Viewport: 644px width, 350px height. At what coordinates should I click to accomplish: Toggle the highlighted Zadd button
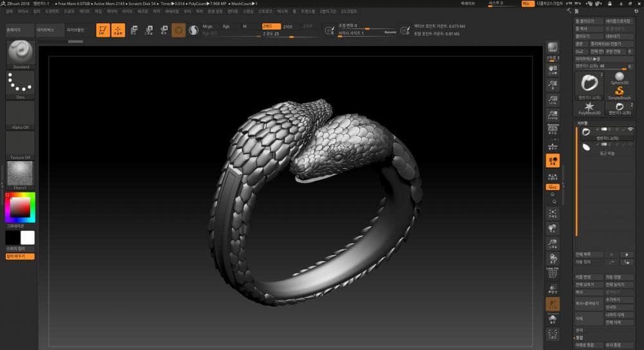[271, 26]
